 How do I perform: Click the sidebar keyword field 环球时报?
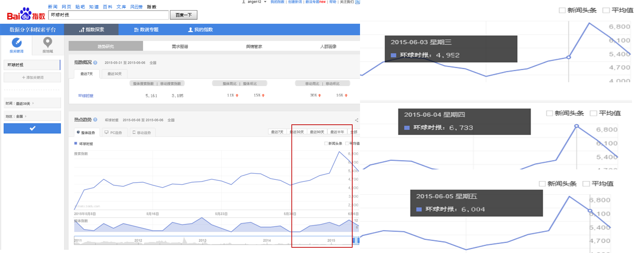point(32,65)
